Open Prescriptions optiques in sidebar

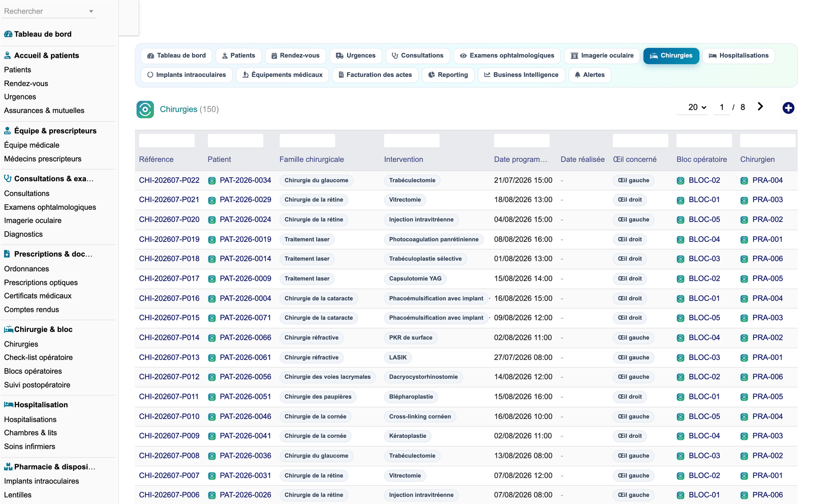coord(41,283)
